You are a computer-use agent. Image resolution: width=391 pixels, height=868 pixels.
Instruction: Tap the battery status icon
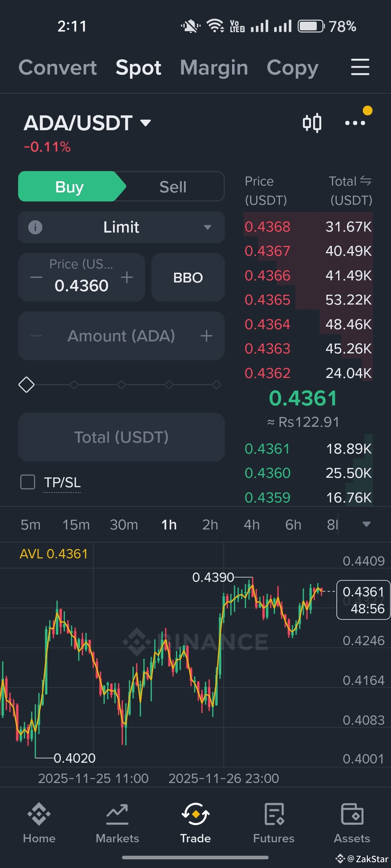tap(311, 26)
